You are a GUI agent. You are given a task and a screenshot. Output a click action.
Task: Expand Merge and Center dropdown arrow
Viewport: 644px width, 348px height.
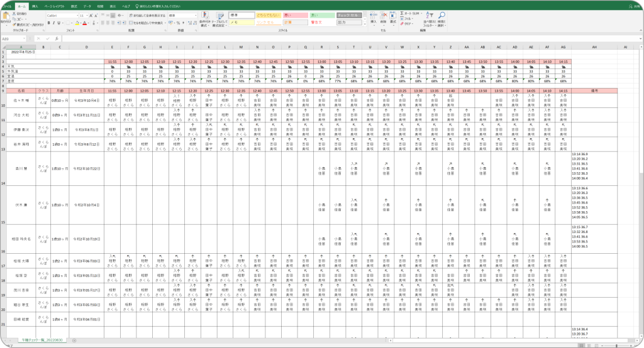[165, 23]
